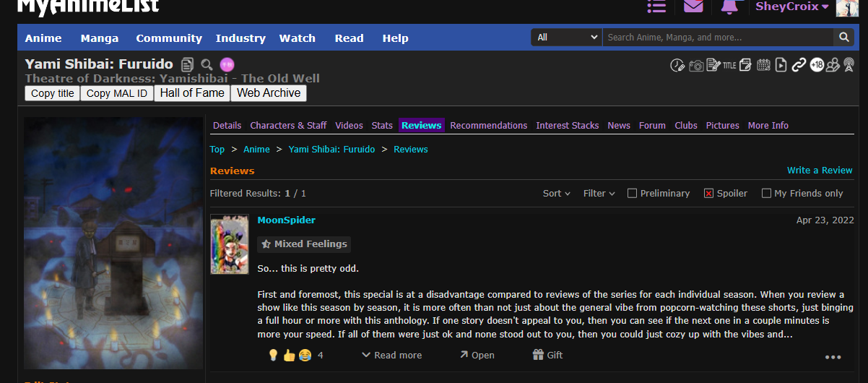Switch to the More Info tab

point(768,126)
